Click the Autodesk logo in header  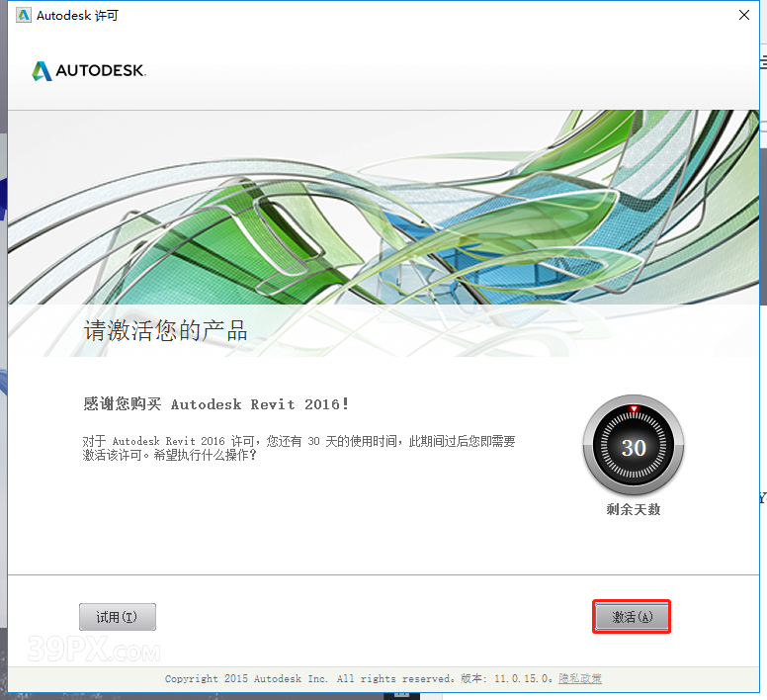click(x=89, y=71)
